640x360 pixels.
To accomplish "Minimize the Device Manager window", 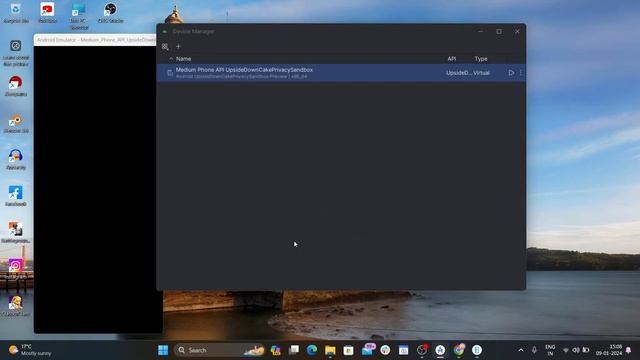I will click(480, 31).
